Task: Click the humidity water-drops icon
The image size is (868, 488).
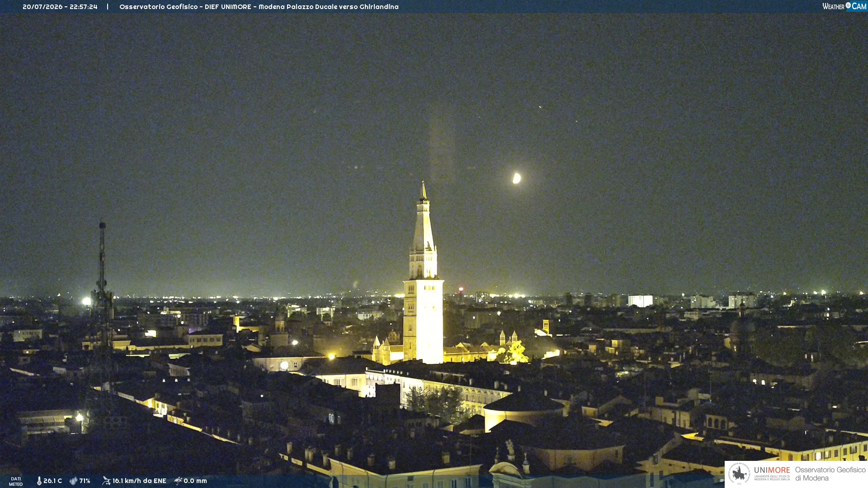Action: coord(73,481)
